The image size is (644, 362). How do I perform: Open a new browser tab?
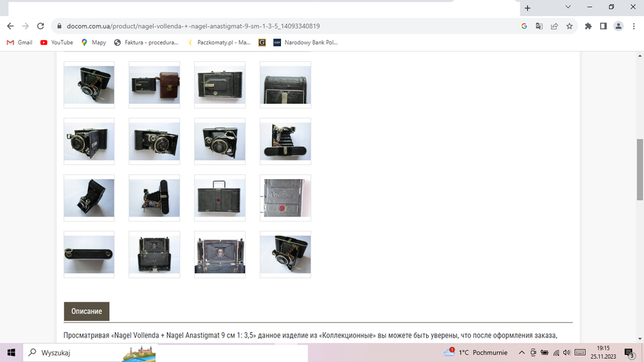click(x=527, y=8)
